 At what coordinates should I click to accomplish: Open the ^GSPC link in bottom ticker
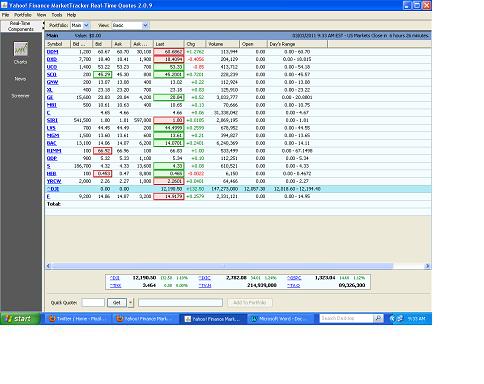point(294,278)
